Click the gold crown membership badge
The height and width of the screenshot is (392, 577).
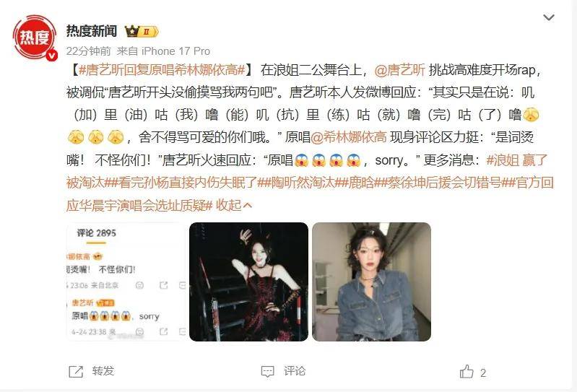tap(142, 32)
